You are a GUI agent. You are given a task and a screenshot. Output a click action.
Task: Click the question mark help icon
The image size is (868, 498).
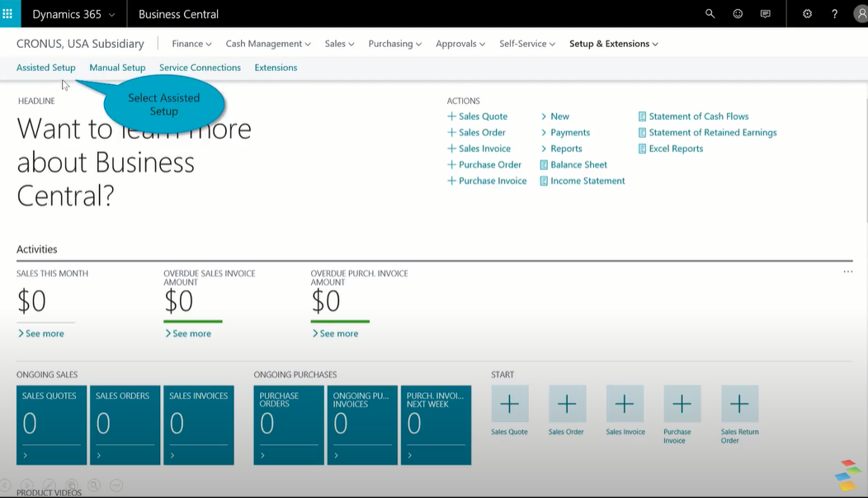835,14
